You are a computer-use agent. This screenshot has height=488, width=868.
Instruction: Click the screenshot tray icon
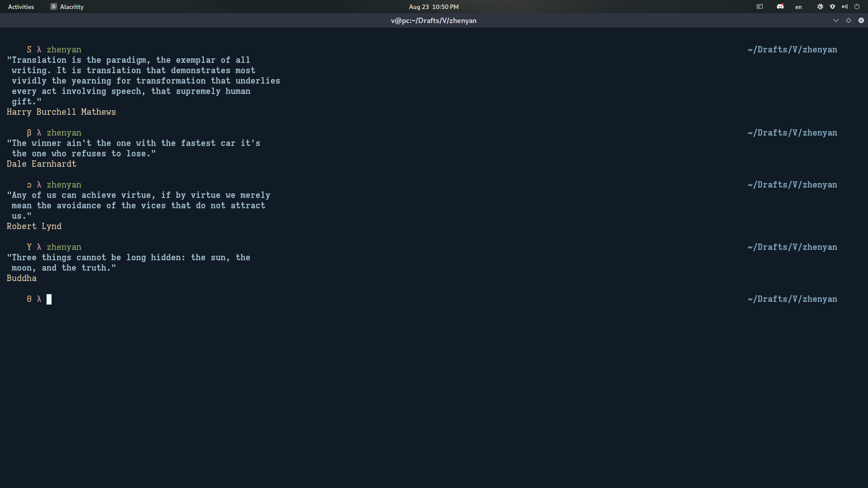pos(759,7)
